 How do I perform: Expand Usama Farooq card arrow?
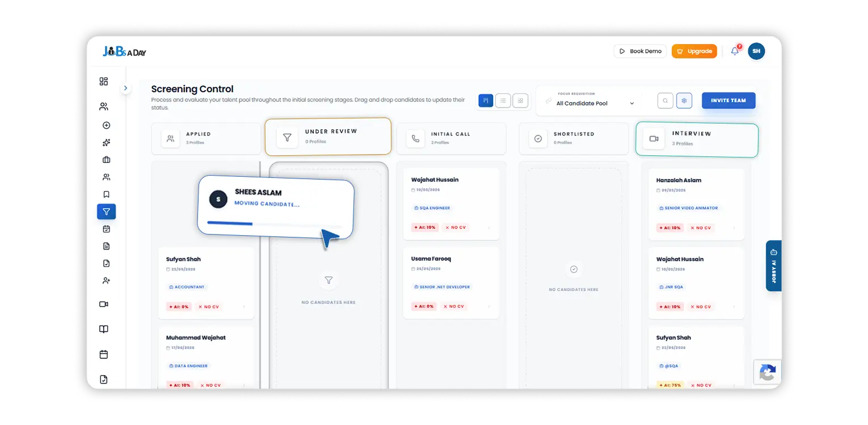[x=489, y=307]
